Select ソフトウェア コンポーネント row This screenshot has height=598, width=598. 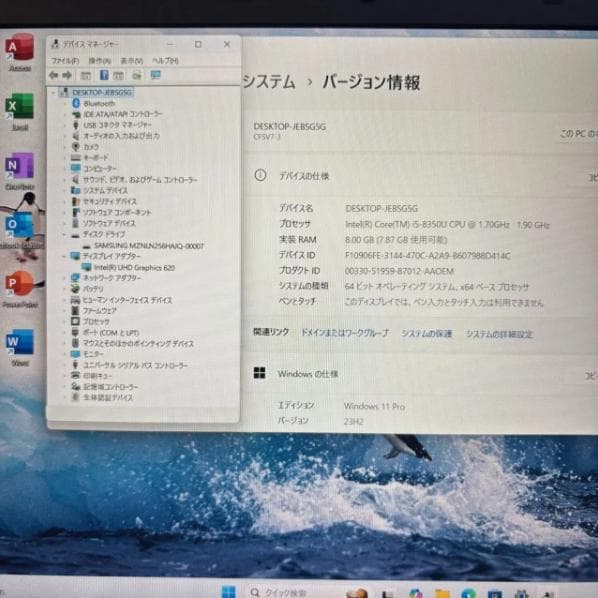pos(117,212)
